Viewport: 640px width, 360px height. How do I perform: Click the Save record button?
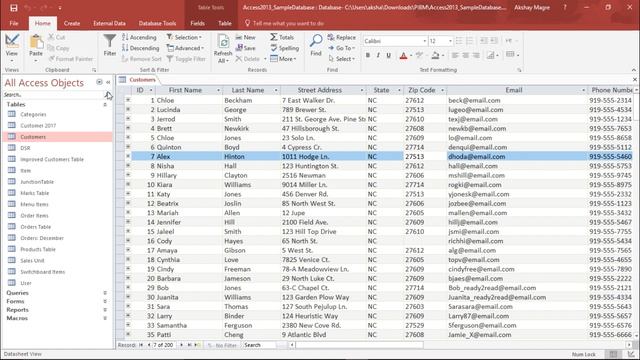click(x=245, y=48)
